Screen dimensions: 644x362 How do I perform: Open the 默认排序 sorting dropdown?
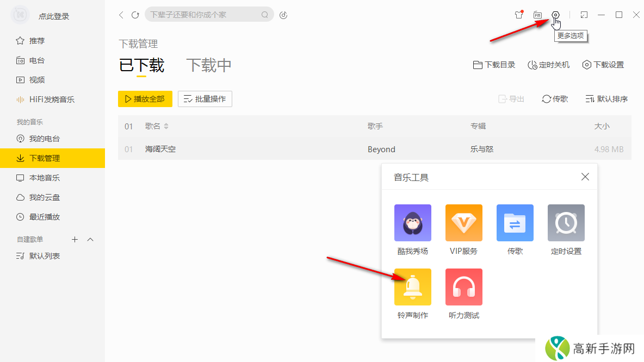coord(606,99)
